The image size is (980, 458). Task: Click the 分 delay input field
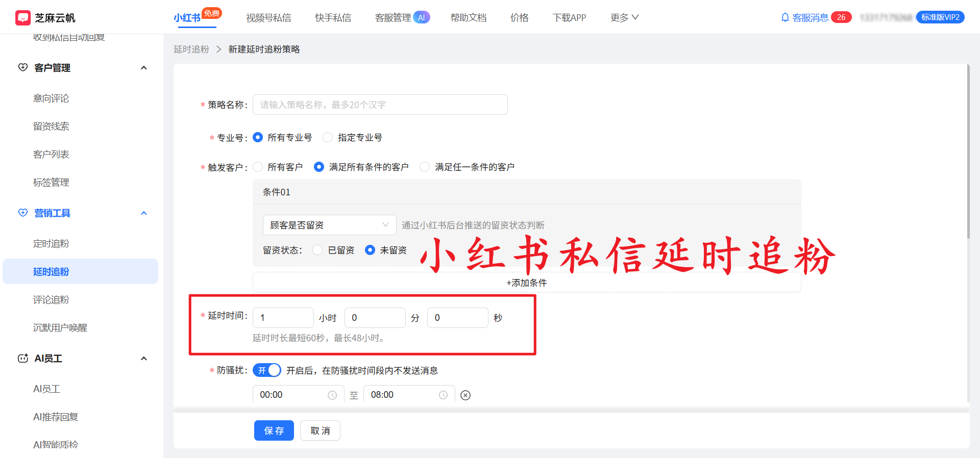375,318
